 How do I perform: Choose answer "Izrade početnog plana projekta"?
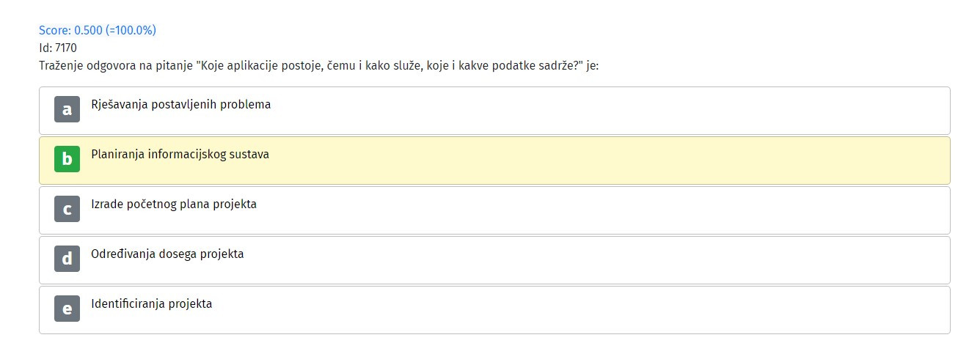coord(174,204)
